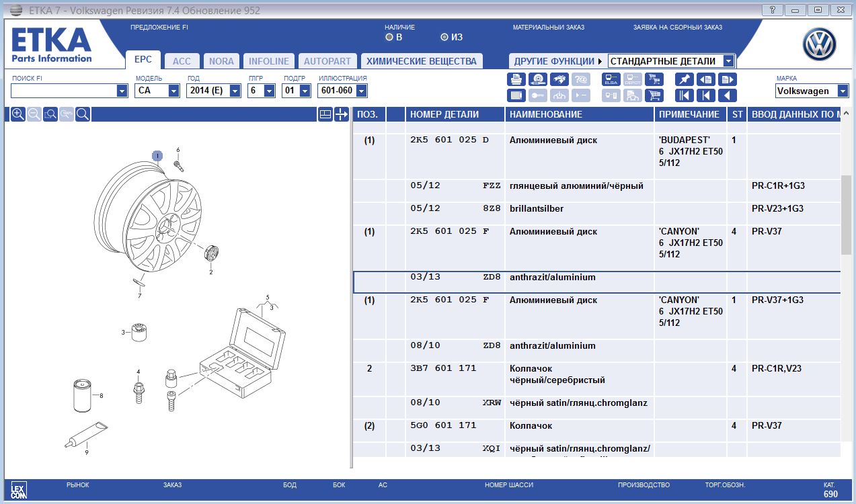The width and height of the screenshot is (856, 504).
Task: Click the DEPOT icon
Action: coord(633,79)
